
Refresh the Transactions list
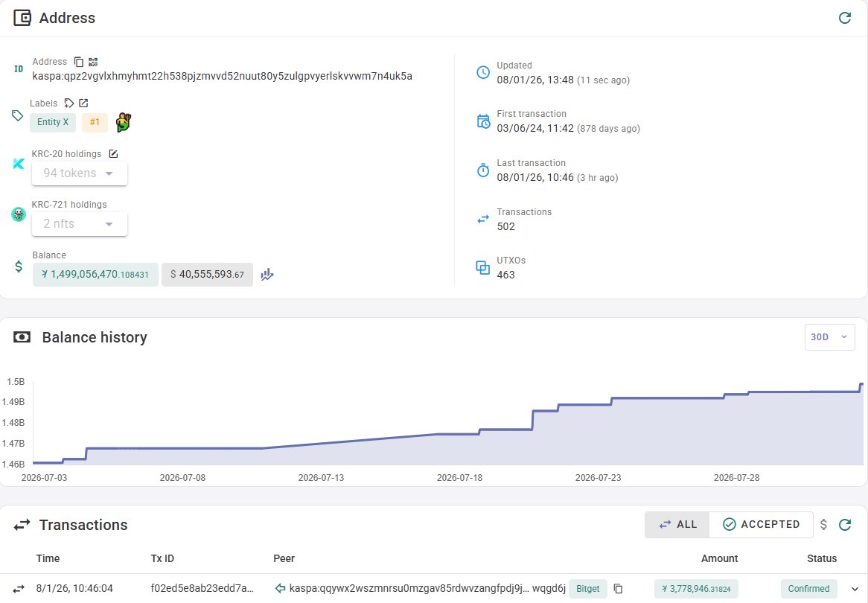click(845, 524)
